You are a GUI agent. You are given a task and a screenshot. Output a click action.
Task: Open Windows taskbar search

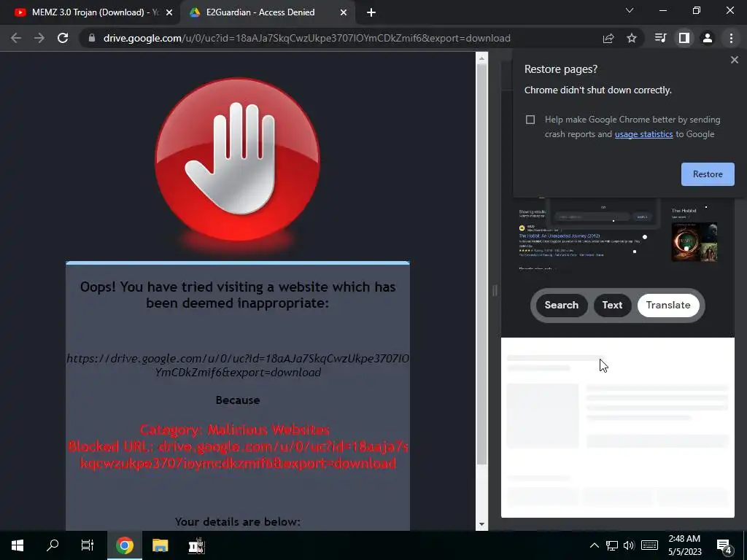coord(53,545)
